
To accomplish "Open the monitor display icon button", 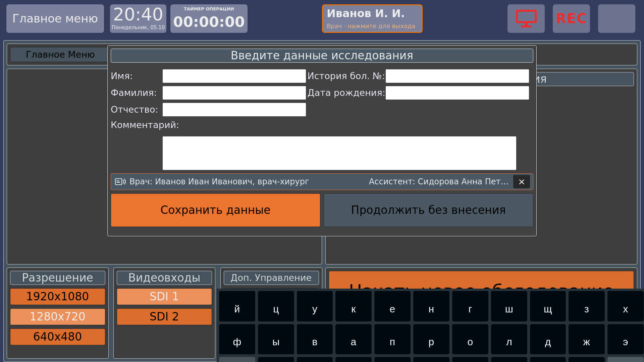I will [526, 18].
